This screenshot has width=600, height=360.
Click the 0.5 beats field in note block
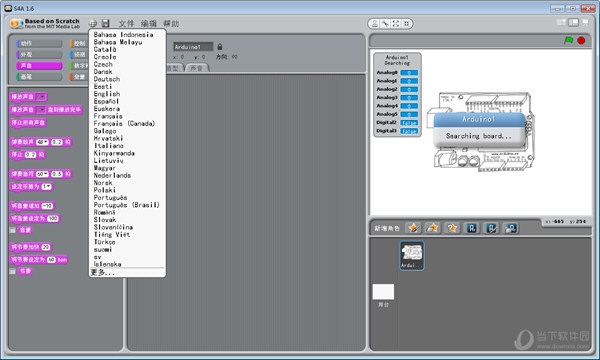coord(57,174)
